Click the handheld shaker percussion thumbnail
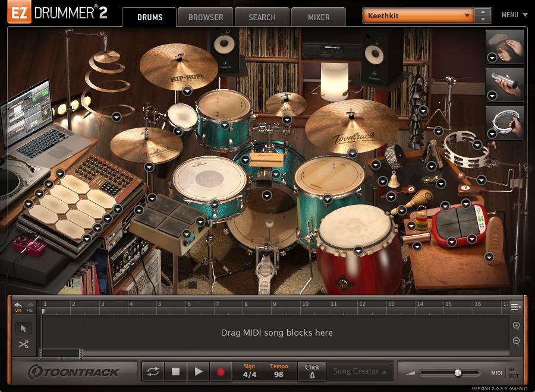This screenshot has height=392, width=535. click(505, 84)
